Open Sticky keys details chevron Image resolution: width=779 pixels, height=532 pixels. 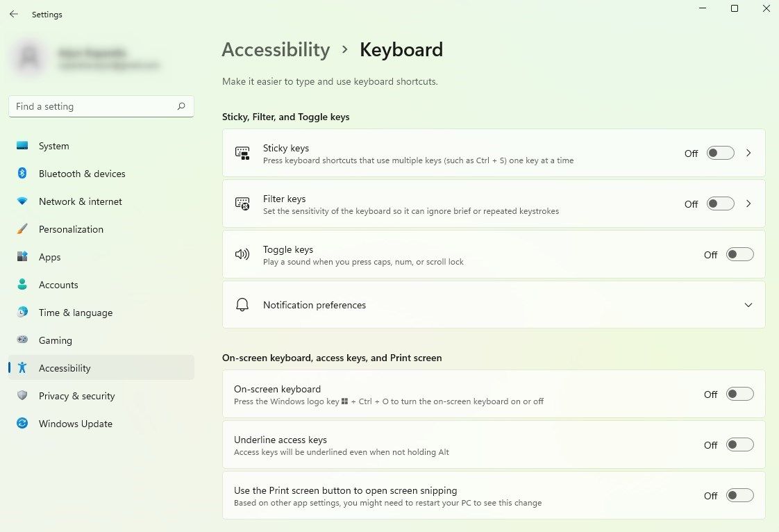(748, 153)
